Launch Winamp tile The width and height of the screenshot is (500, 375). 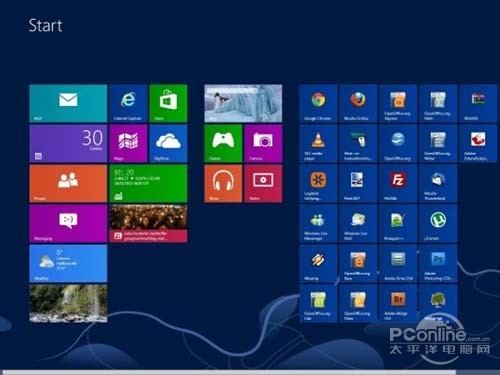click(318, 263)
